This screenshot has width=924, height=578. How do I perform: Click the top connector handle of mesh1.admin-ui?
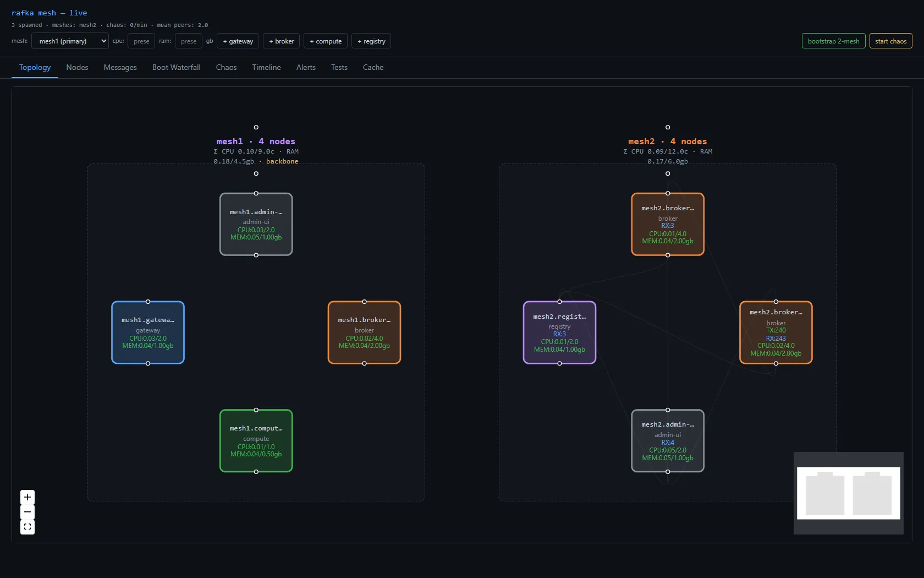pos(256,193)
